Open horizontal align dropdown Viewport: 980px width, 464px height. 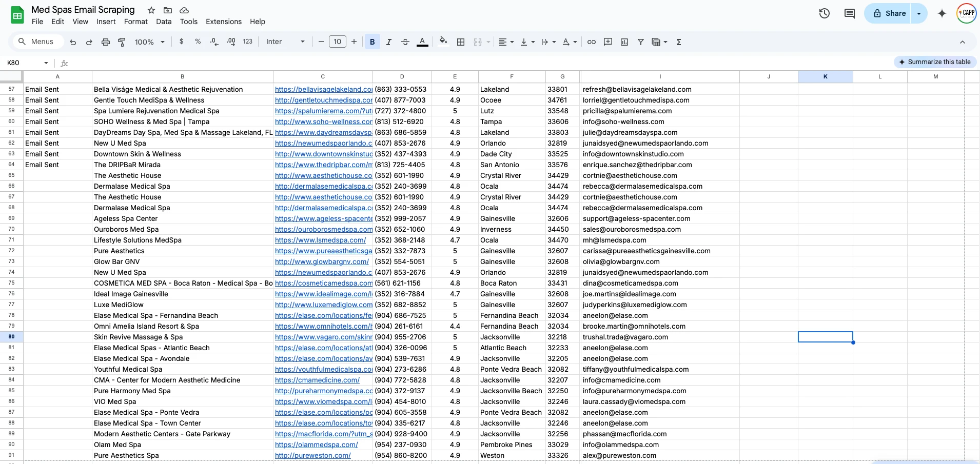tap(506, 42)
